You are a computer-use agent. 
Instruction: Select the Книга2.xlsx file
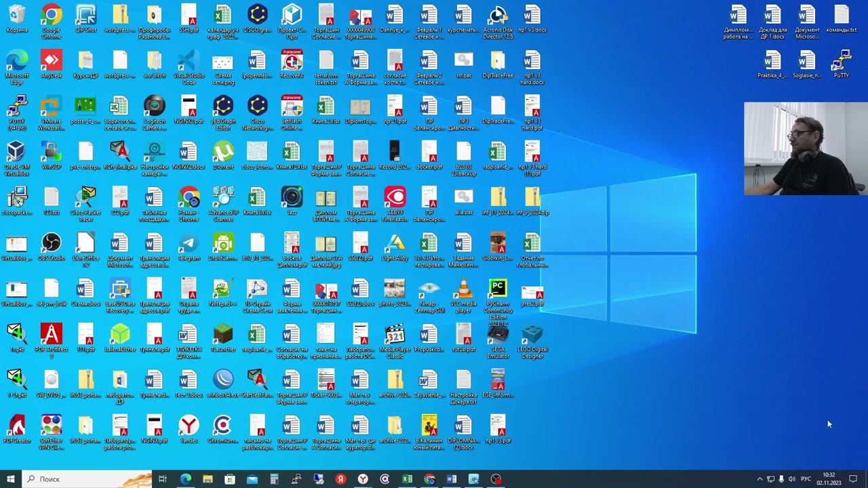point(326,110)
